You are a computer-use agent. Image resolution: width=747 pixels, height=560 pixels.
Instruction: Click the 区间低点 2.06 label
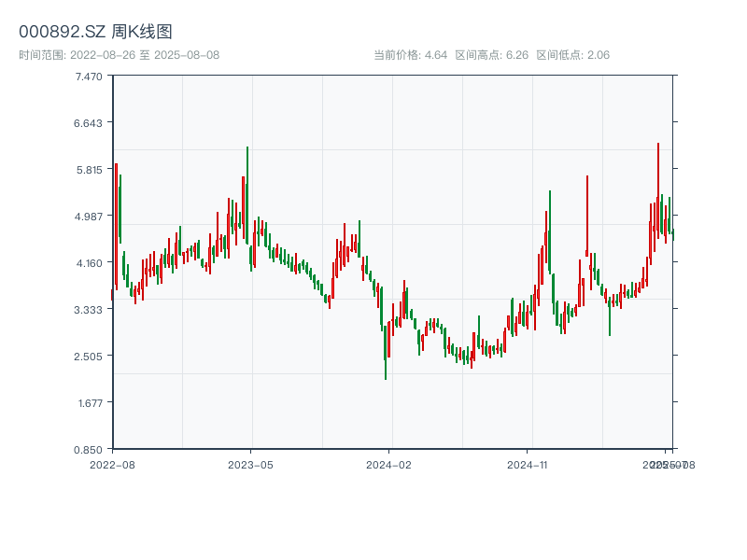pos(572,55)
